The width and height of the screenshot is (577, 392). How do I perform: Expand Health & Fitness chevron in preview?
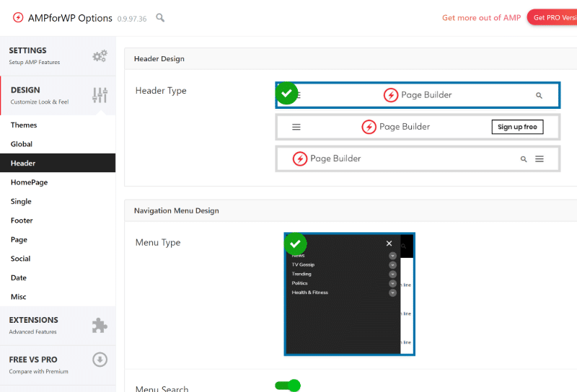pos(392,293)
